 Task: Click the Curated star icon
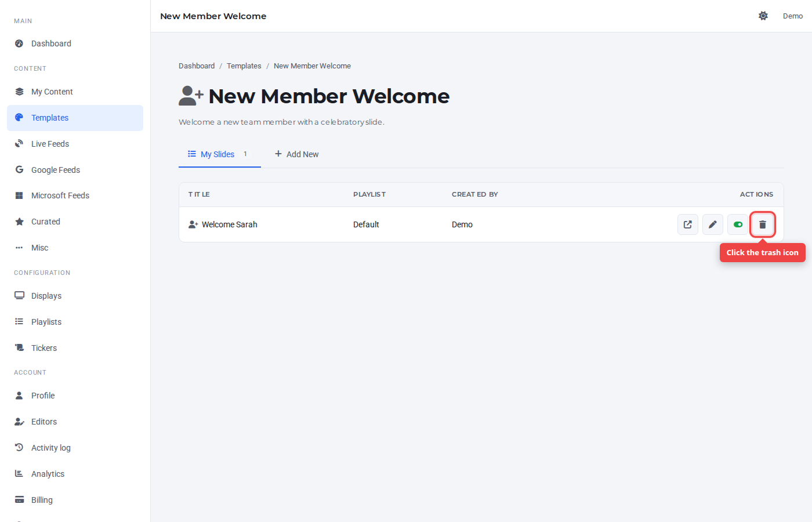pyautogui.click(x=19, y=222)
